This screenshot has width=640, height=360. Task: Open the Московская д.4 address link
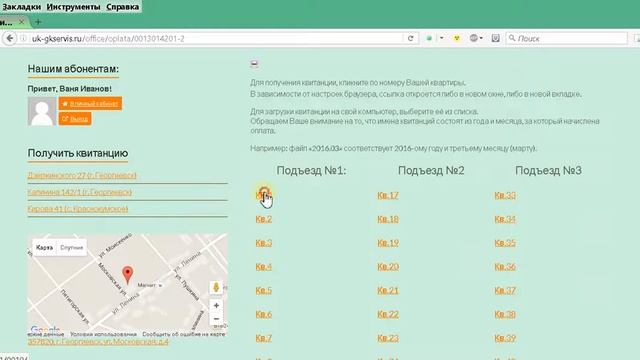(98, 342)
